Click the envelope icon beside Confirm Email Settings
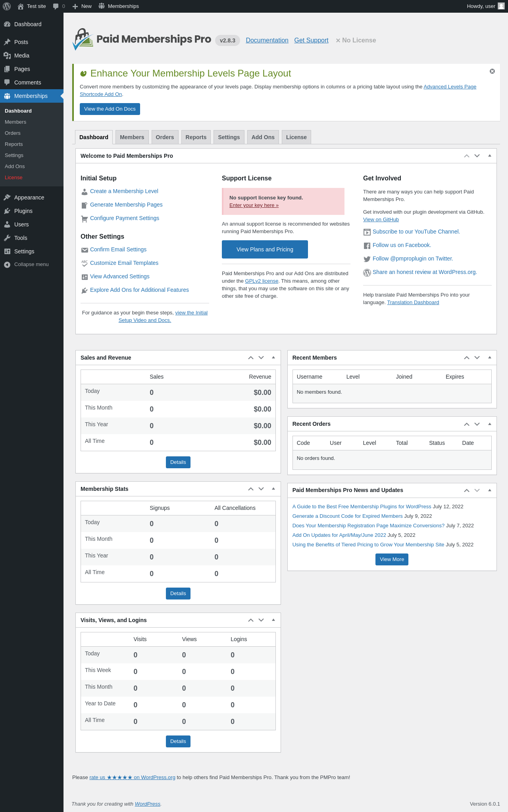This screenshot has width=508, height=812. [84, 250]
